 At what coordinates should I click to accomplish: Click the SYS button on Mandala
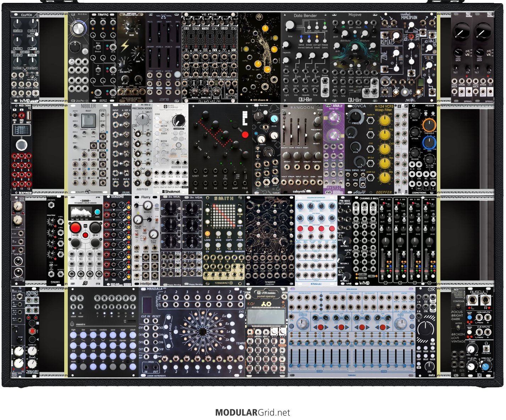click(x=241, y=316)
